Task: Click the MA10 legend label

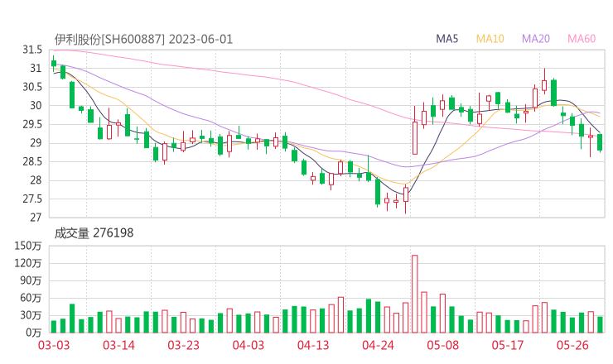Action: coord(490,39)
